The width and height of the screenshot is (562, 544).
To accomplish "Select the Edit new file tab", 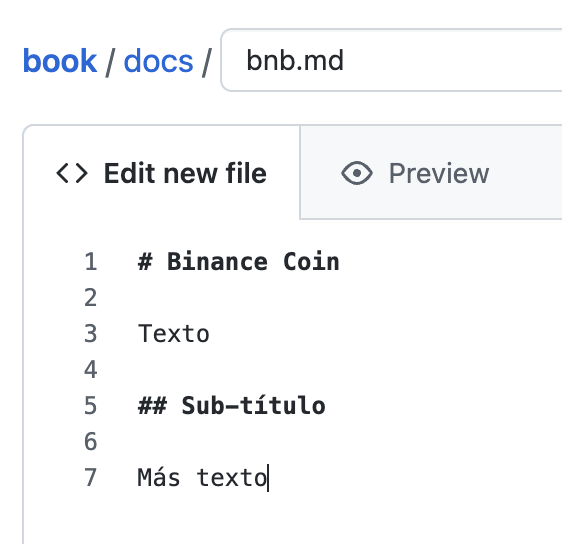I will coord(161,173).
